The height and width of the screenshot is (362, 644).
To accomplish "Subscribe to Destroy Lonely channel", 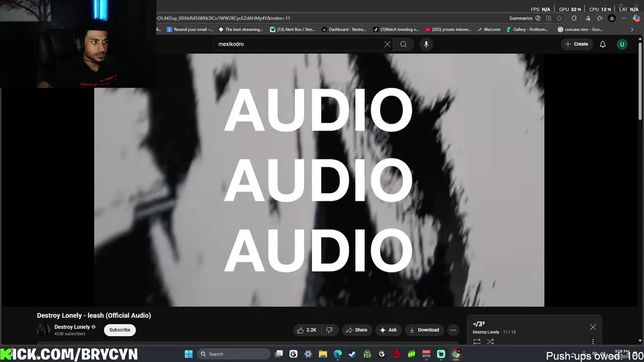I will [x=120, y=330].
